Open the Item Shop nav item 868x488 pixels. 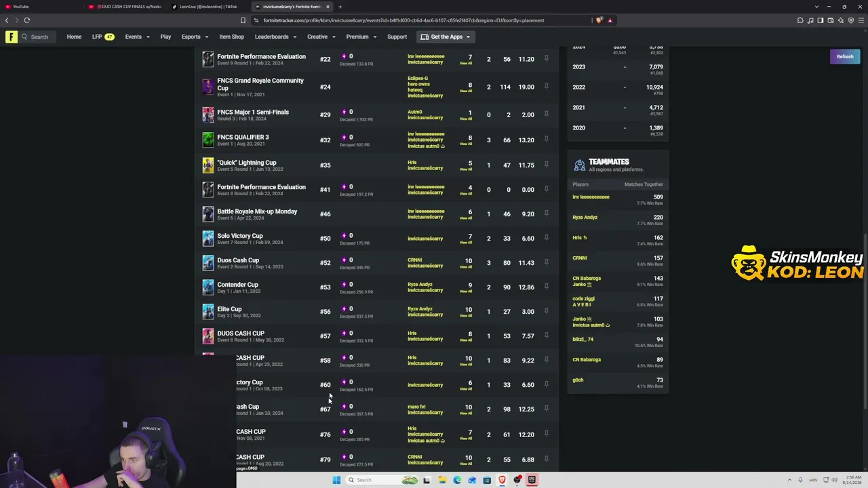pos(231,37)
